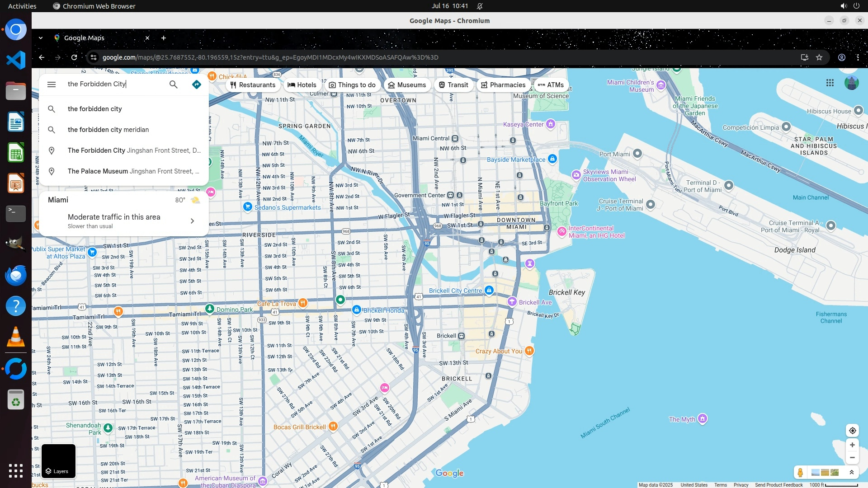Open the Google apps grid icon
Image resolution: width=868 pixels, height=488 pixels.
pyautogui.click(x=830, y=83)
